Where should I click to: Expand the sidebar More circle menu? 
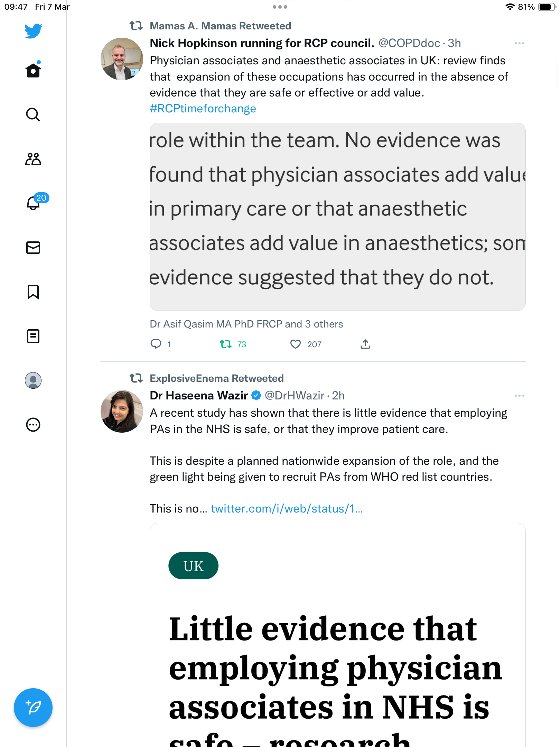tap(33, 425)
